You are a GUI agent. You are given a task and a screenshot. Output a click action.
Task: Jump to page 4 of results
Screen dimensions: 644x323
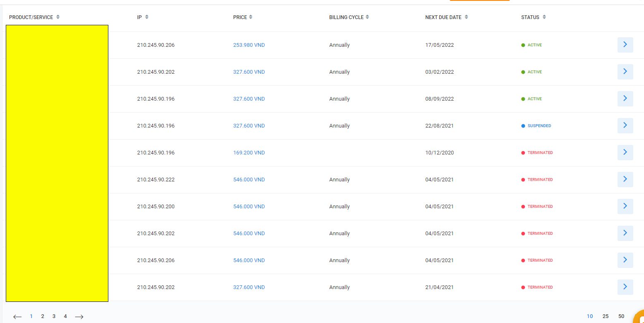click(x=65, y=316)
